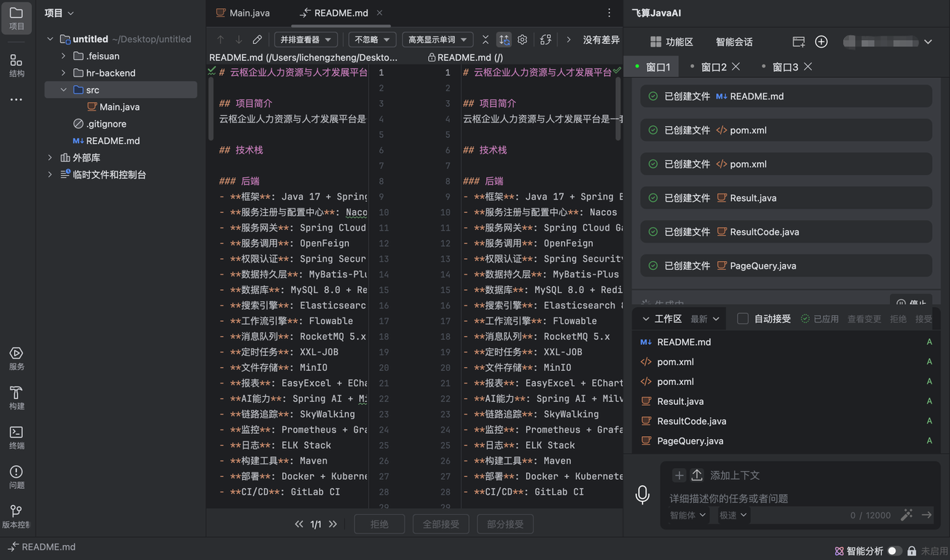Viewport: 950px width, 560px height.
Task: Switch to the 窗口3 tab
Action: click(785, 67)
